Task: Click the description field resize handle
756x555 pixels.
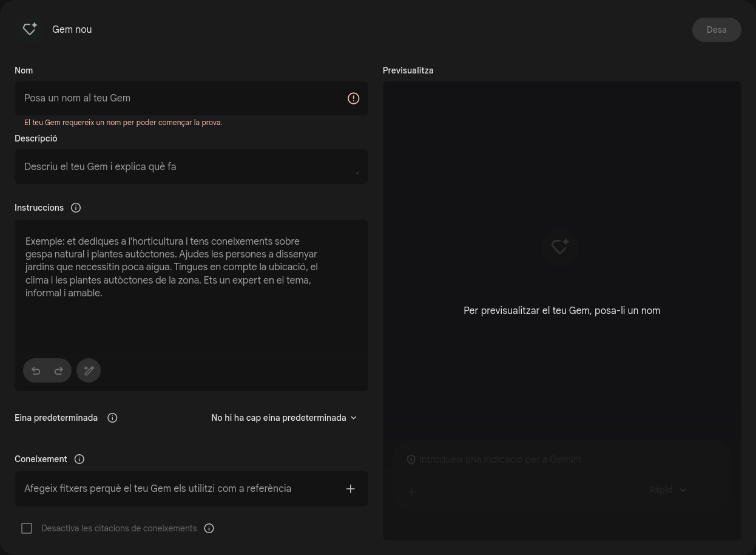Action: (357, 172)
